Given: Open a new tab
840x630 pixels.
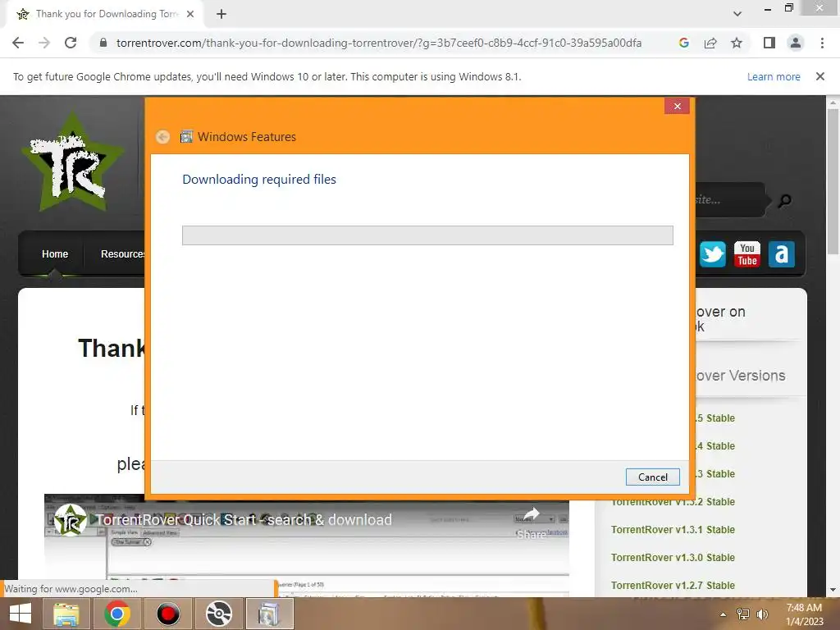Looking at the screenshot, I should coord(221,15).
